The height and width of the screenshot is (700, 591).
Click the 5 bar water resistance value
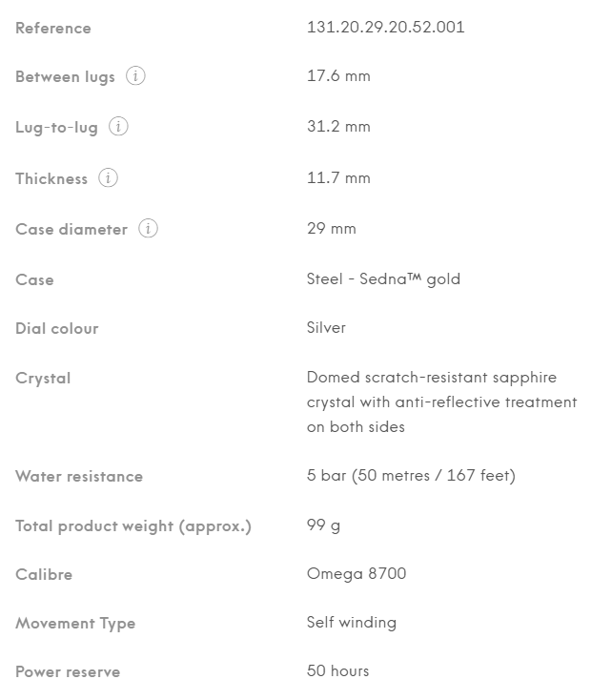[411, 476]
